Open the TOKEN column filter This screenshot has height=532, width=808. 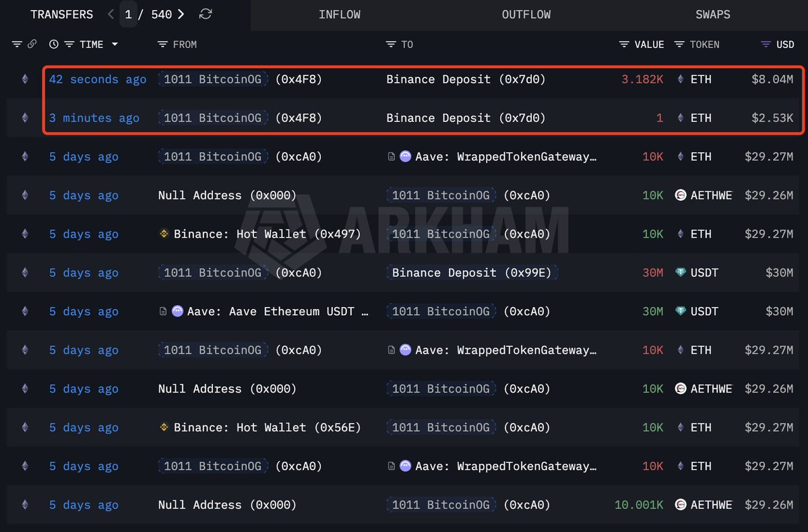tap(679, 44)
